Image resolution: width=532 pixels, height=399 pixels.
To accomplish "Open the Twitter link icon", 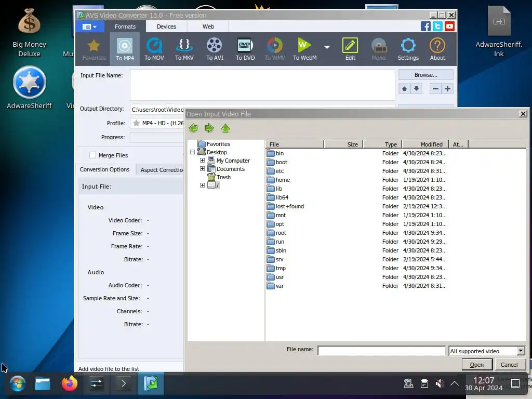I will (x=437, y=26).
